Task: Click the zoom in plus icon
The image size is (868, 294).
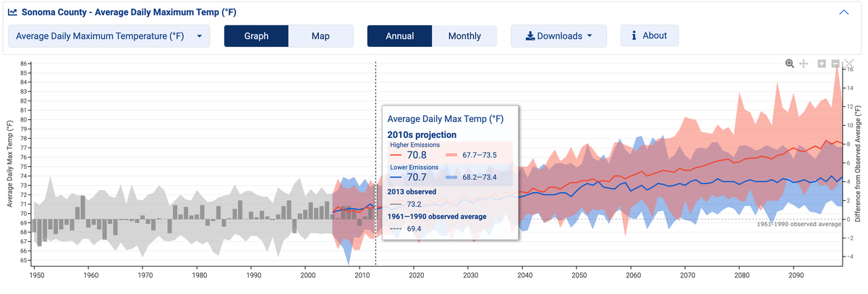Action: click(822, 64)
